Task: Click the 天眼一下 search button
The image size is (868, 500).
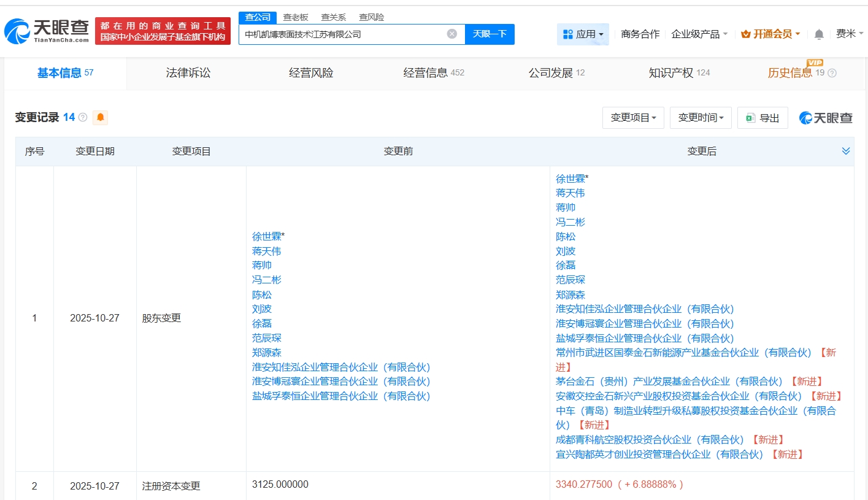Action: [x=490, y=34]
